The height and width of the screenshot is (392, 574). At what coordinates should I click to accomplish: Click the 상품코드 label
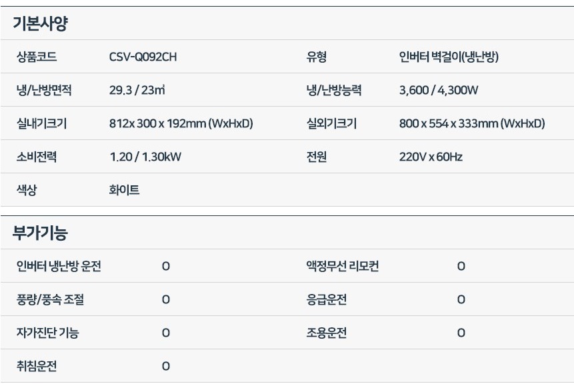[x=37, y=57]
